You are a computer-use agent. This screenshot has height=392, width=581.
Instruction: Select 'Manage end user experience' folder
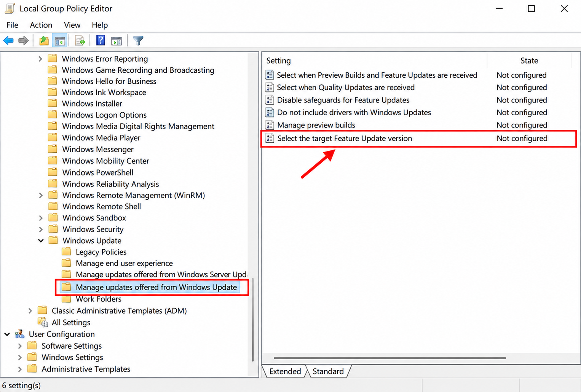coord(124,263)
